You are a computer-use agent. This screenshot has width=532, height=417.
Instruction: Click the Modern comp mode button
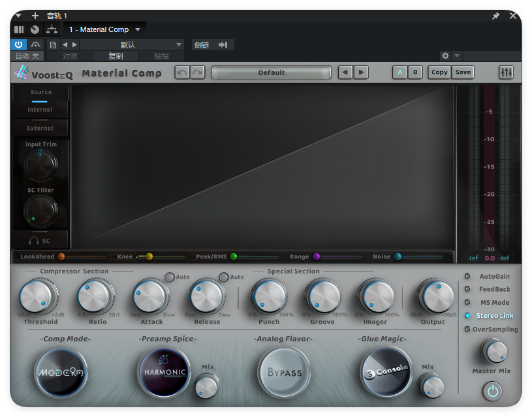pos(61,373)
